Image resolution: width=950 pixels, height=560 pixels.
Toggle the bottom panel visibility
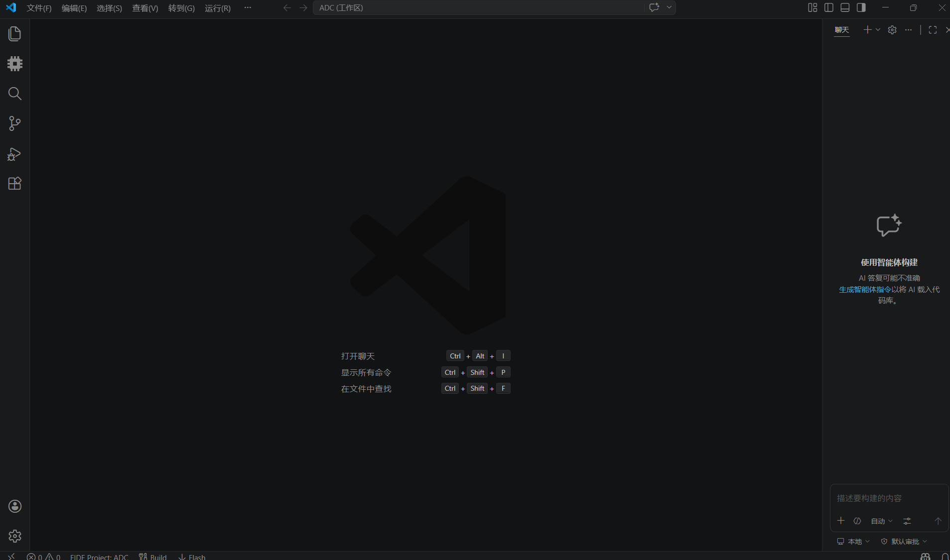845,7
